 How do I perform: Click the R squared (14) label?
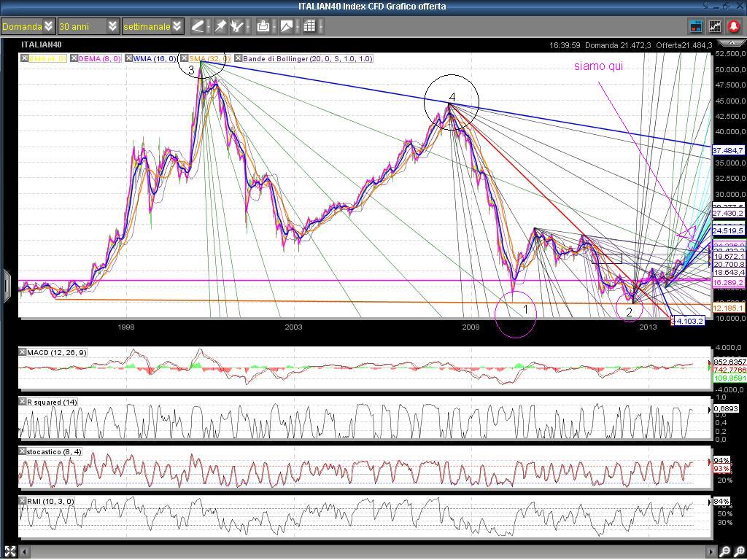click(52, 402)
